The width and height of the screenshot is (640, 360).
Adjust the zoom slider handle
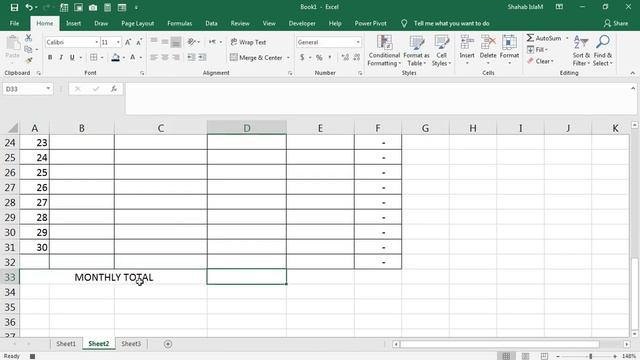pyautogui.click(x=590, y=356)
